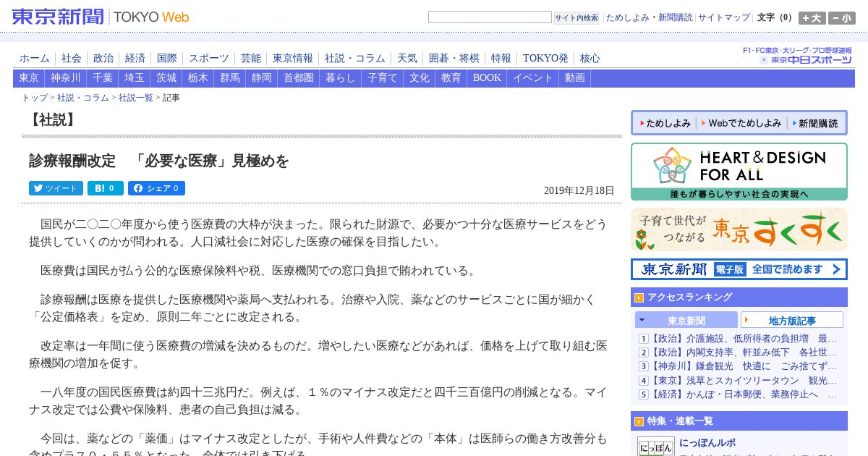This screenshot has width=868, height=456.
Task: Open the 政治 section
Action: 103,59
